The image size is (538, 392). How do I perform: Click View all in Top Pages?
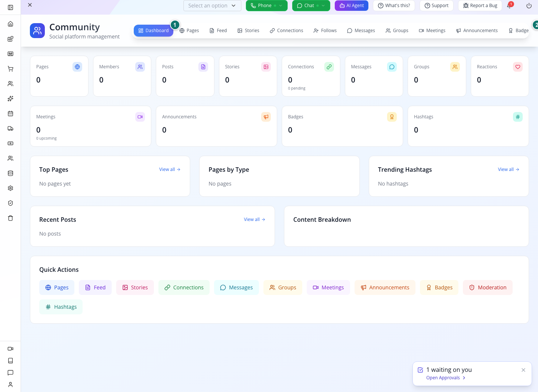click(170, 169)
